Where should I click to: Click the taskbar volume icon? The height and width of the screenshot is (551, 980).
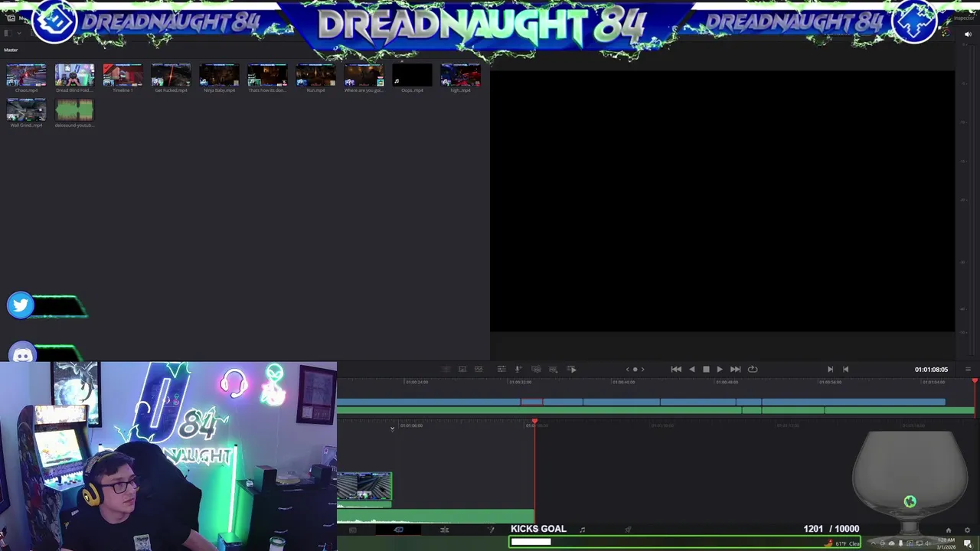927,543
